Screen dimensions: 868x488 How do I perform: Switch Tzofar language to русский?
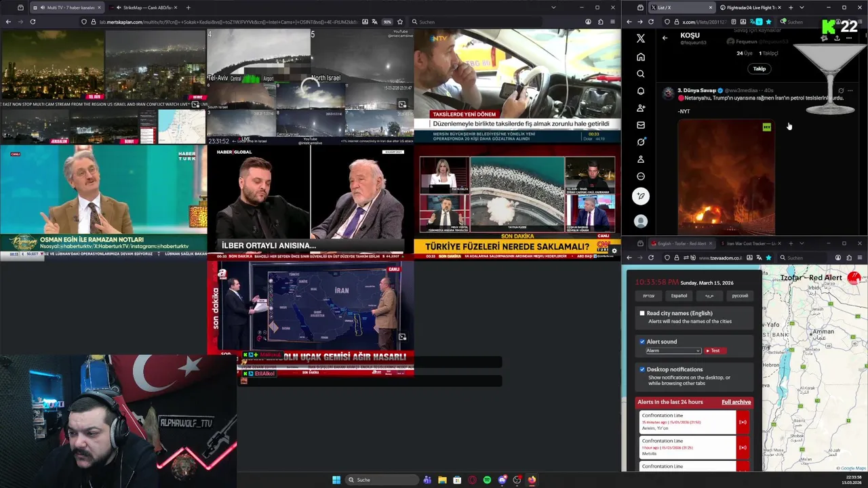(x=740, y=296)
